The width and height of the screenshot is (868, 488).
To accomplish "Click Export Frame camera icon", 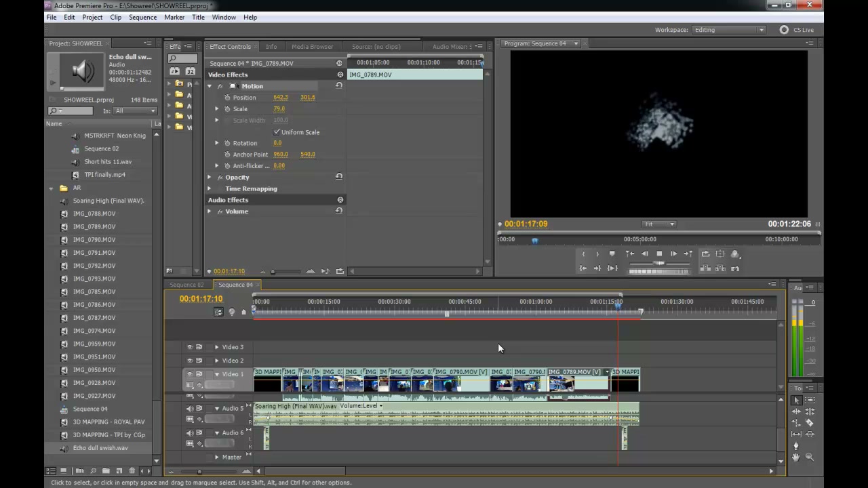I will pyautogui.click(x=734, y=268).
